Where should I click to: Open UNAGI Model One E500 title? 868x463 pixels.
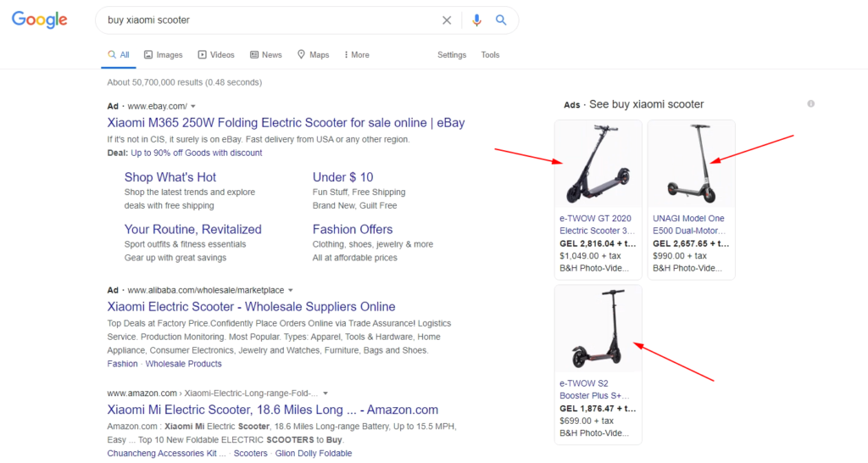click(x=689, y=225)
